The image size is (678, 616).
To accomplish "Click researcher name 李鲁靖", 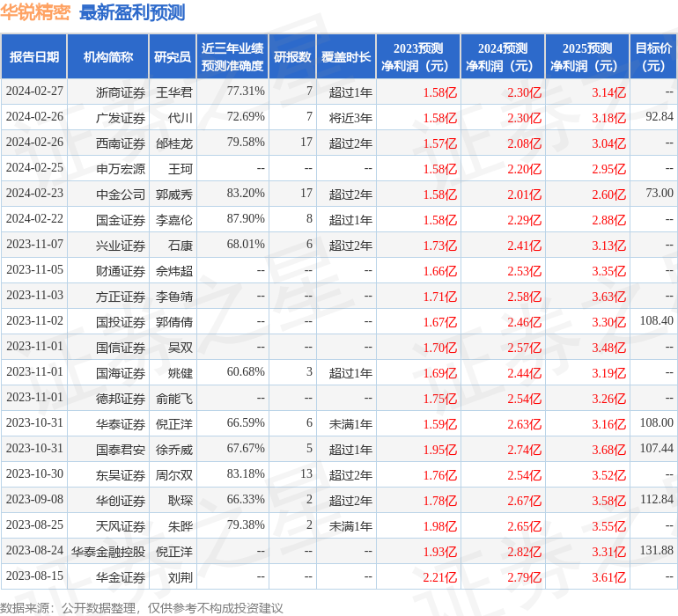I will click(x=174, y=297).
